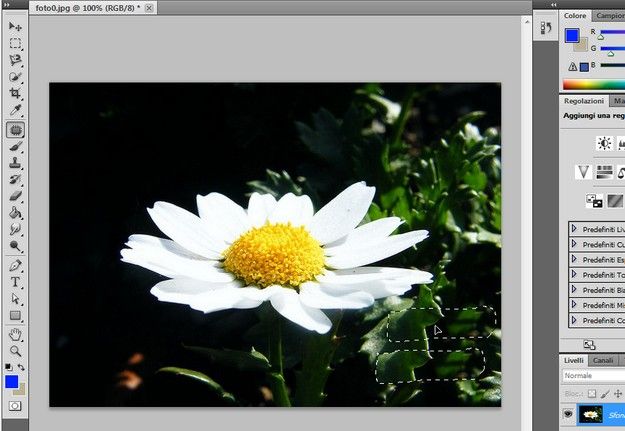Select the Eyedropper tool

click(15, 110)
